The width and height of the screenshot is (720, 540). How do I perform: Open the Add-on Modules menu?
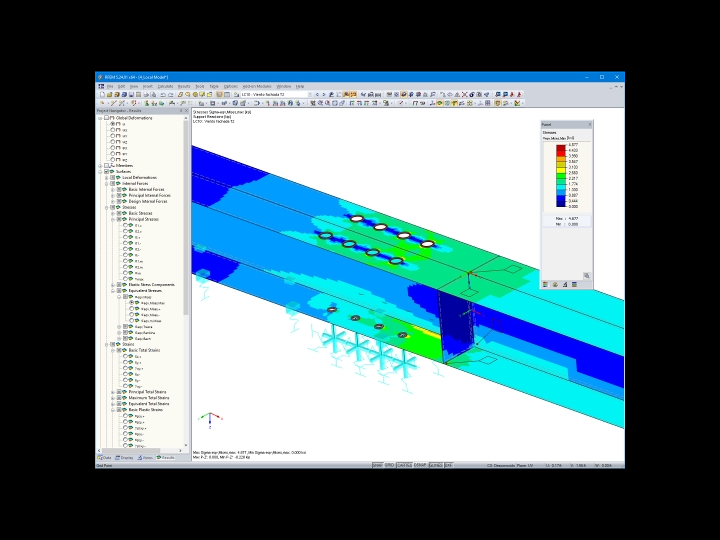coord(257,86)
